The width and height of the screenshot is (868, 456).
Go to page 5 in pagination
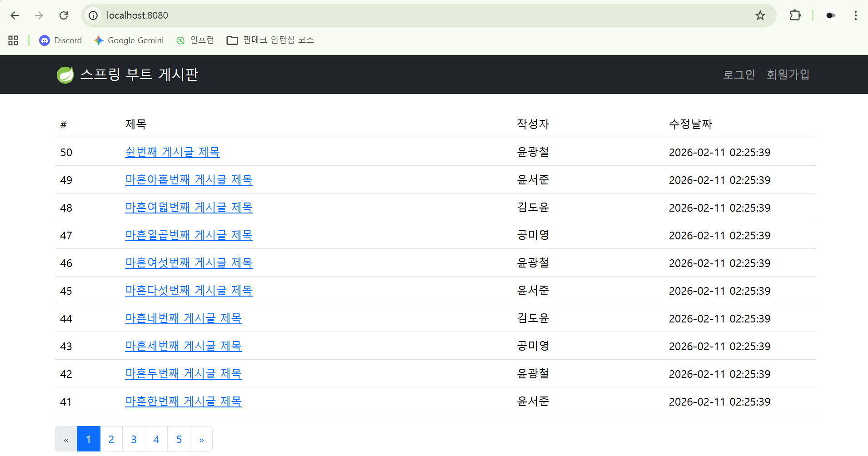coord(179,439)
